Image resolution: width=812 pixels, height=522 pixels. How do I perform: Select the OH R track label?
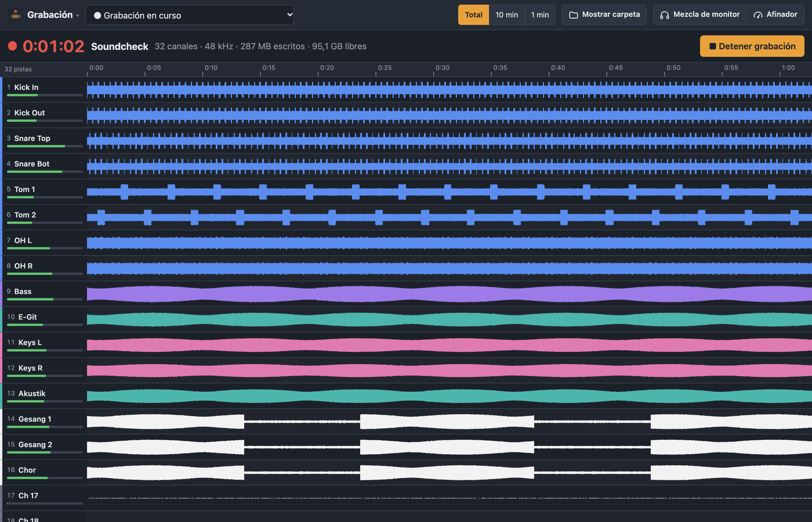tap(23, 266)
